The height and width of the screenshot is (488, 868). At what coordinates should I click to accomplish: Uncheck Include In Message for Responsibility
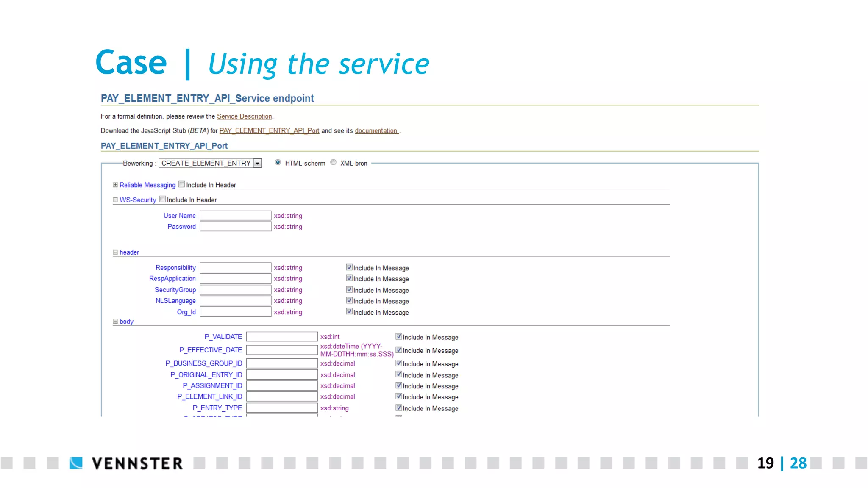click(349, 267)
